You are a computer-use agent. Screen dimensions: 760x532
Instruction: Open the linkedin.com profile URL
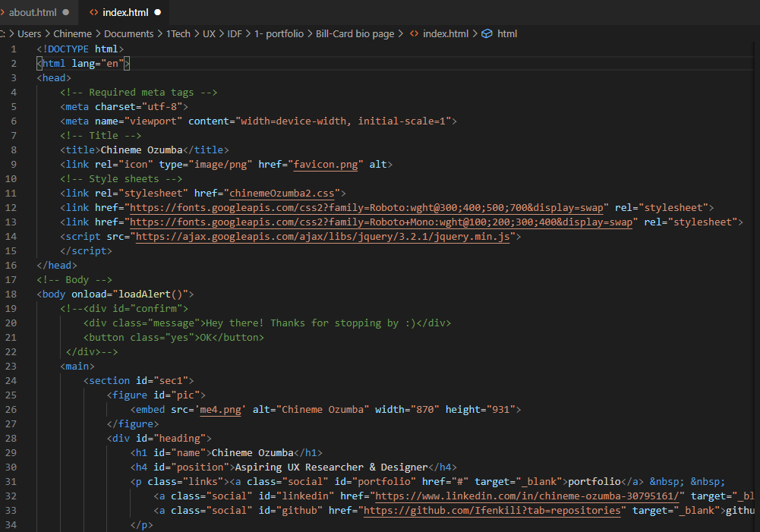(x=527, y=496)
